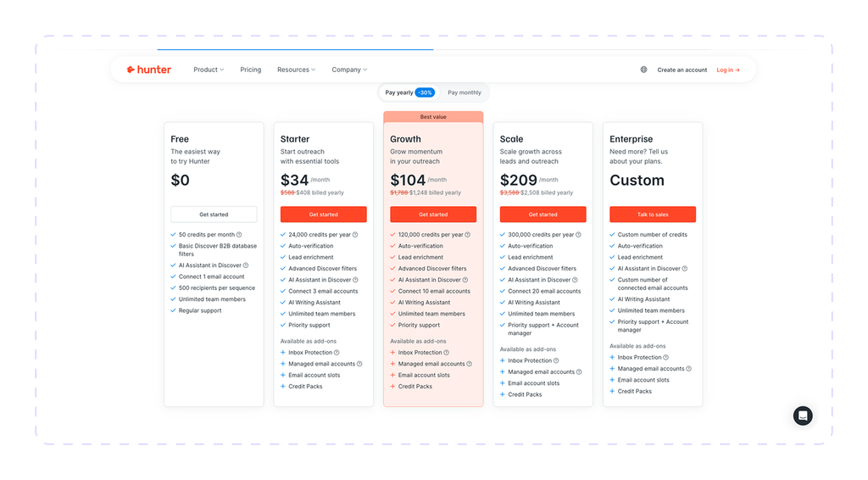The image size is (868, 480).
Task: Plus icon beside Enterprise Email account slots
Action: tap(612, 380)
